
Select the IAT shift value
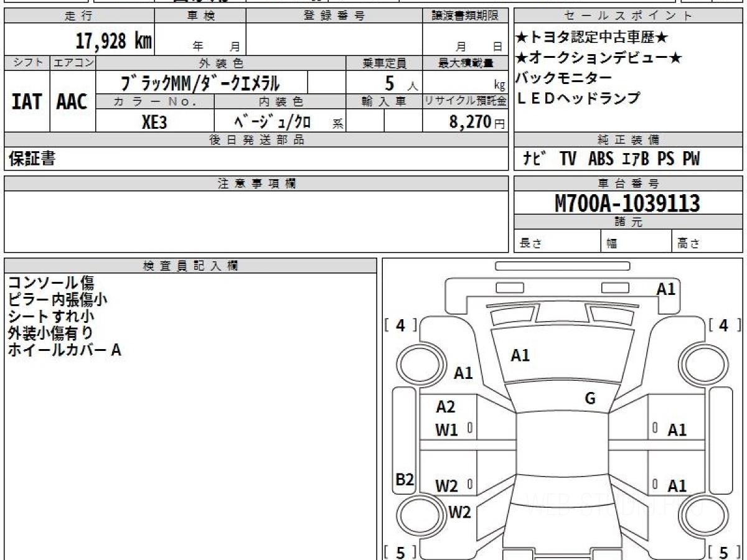click(x=27, y=101)
